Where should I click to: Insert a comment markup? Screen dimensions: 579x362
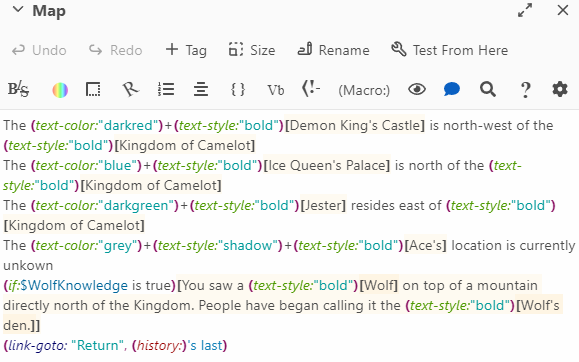coord(311,89)
